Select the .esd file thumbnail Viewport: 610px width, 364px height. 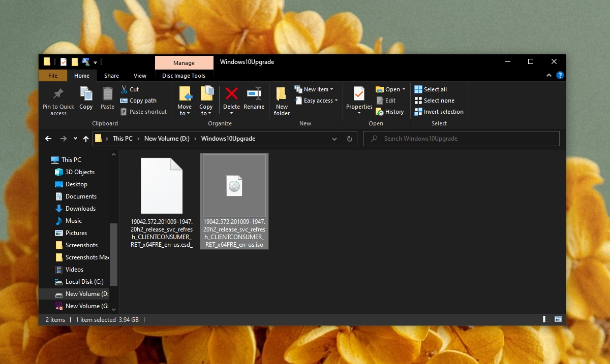tap(162, 186)
